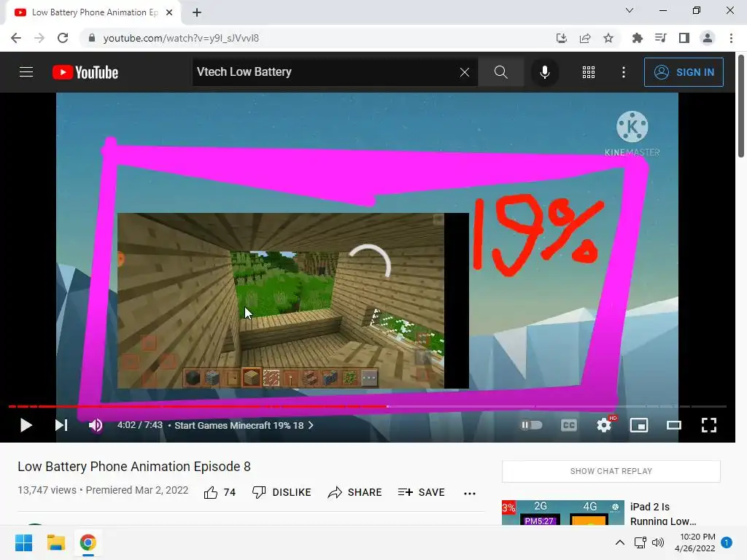This screenshot has width=747, height=560.
Task: Open File Explorer from taskbar
Action: (55, 542)
